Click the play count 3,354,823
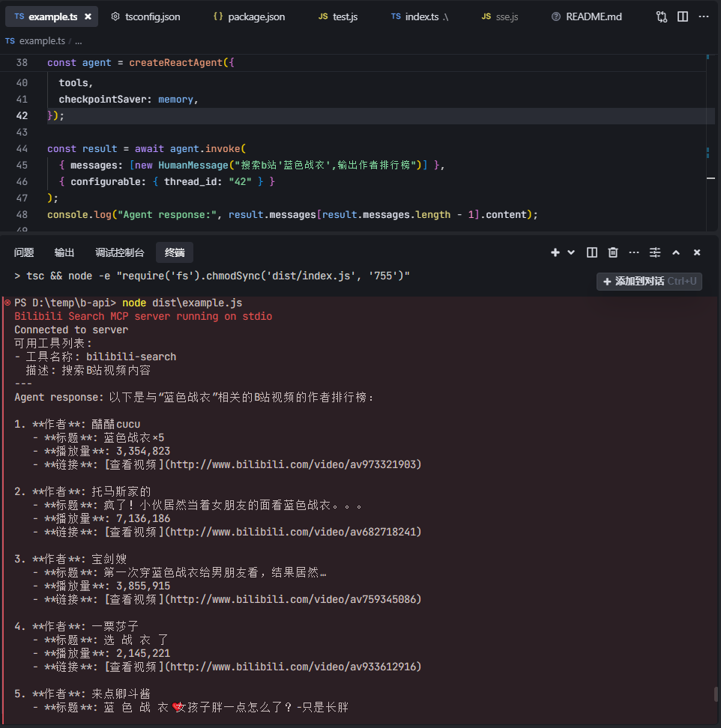 tap(143, 451)
